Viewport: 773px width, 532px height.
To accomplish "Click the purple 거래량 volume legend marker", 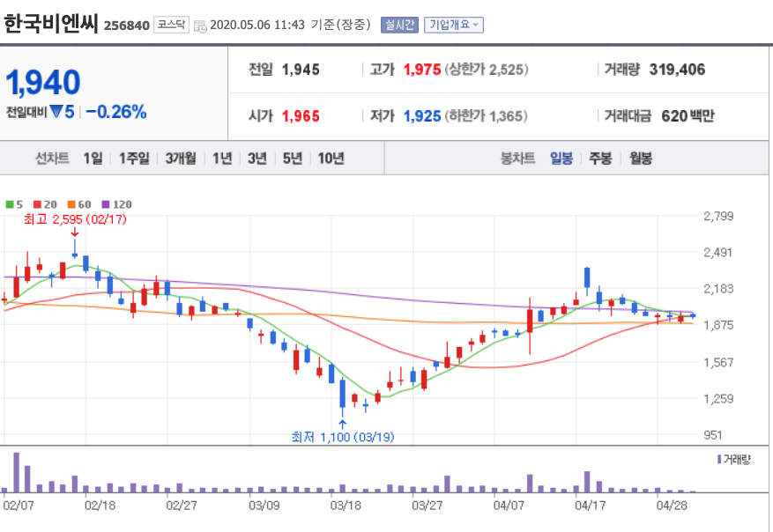I will [x=719, y=460].
